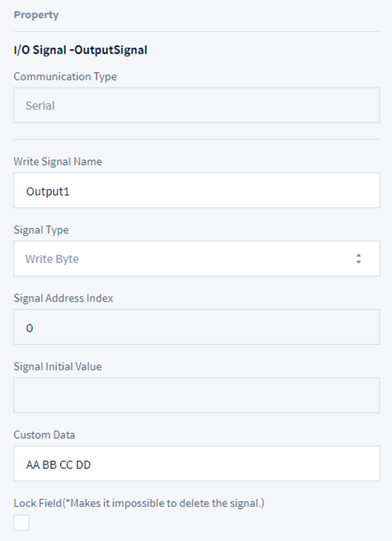The image size is (392, 541).
Task: Click the Custom Data label
Action: click(x=44, y=435)
